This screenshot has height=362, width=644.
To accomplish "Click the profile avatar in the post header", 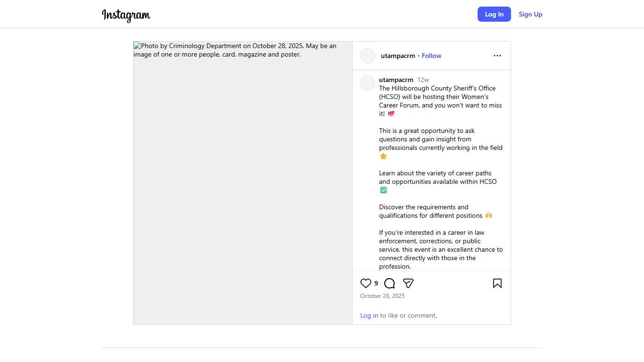I will pyautogui.click(x=368, y=56).
